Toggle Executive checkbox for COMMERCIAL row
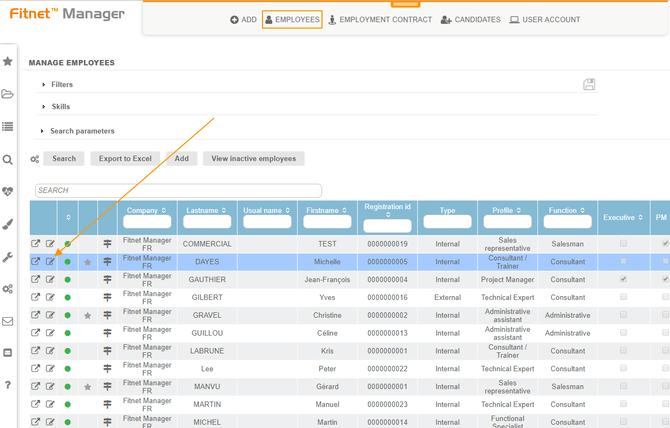Viewport: 670px width, 428px height. [624, 243]
